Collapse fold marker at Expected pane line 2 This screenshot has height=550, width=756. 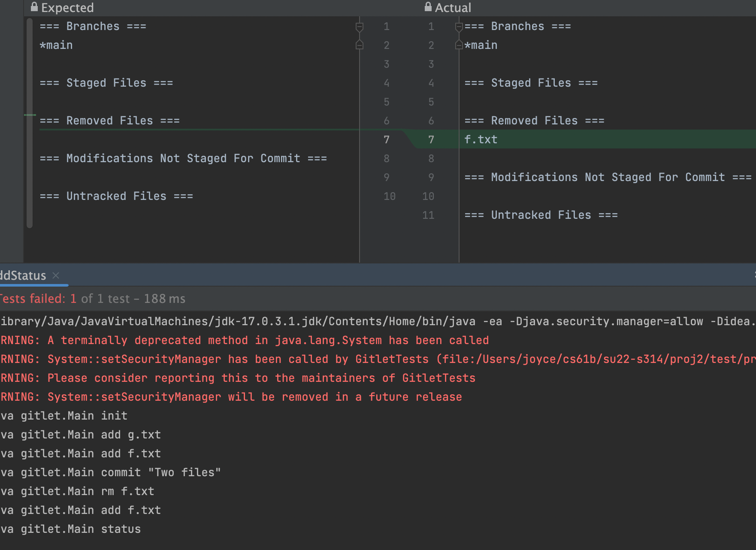(x=360, y=45)
